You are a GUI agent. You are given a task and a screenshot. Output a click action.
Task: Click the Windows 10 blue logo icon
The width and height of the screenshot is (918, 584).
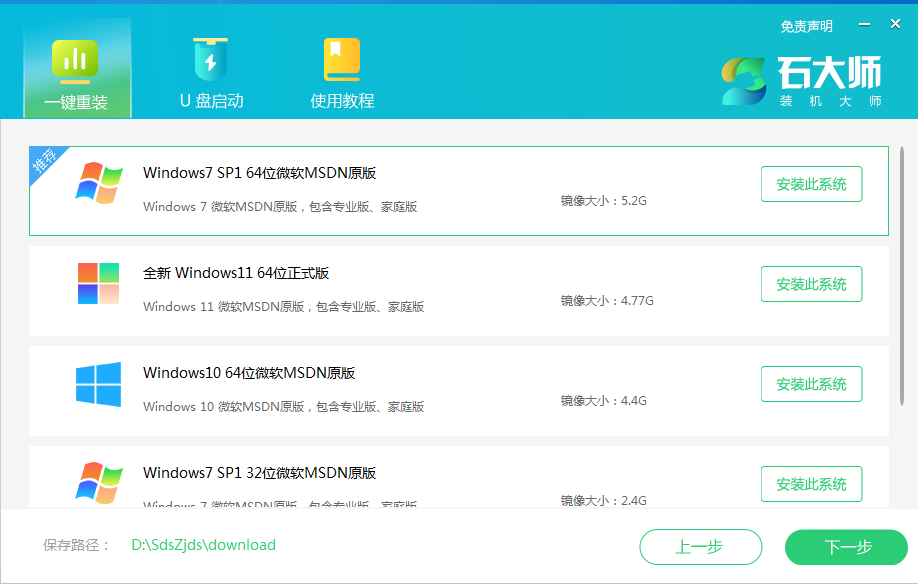[96, 383]
